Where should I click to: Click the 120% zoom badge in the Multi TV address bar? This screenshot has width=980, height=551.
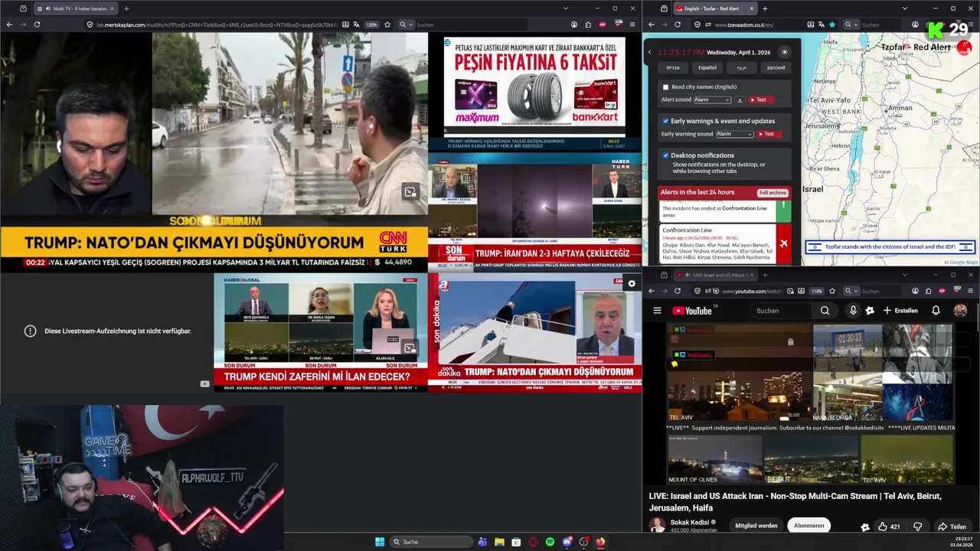pyautogui.click(x=372, y=24)
